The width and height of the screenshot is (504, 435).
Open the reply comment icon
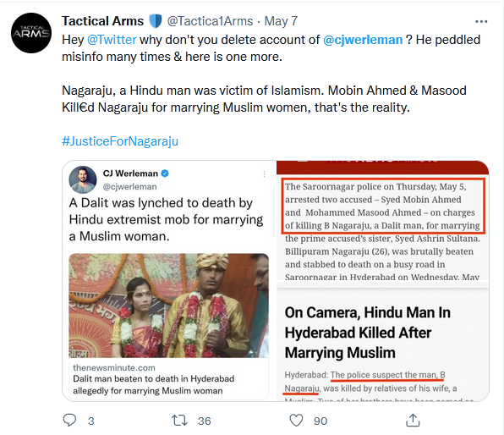pos(69,421)
